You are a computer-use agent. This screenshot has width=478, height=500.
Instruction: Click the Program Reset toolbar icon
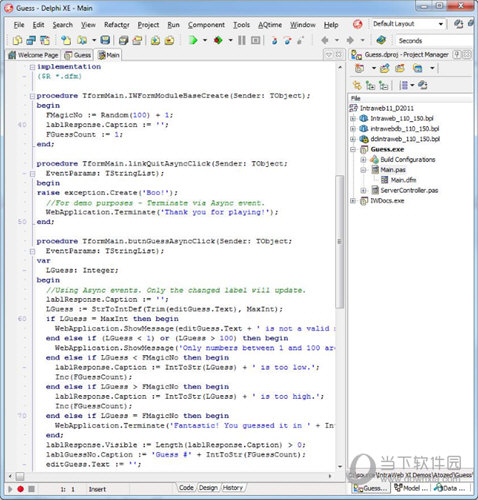click(x=256, y=40)
